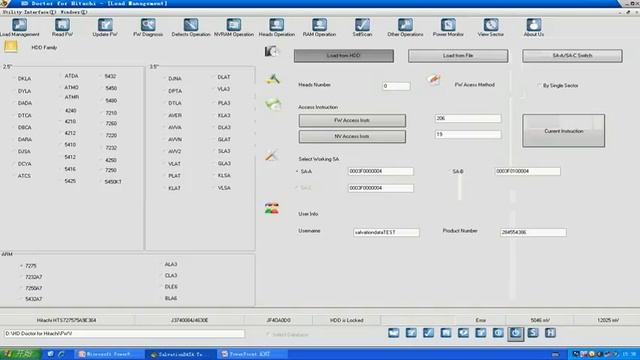Open Defects Operation from the toolbar
Image resolution: width=640 pixels, height=360 pixels.
click(191, 28)
